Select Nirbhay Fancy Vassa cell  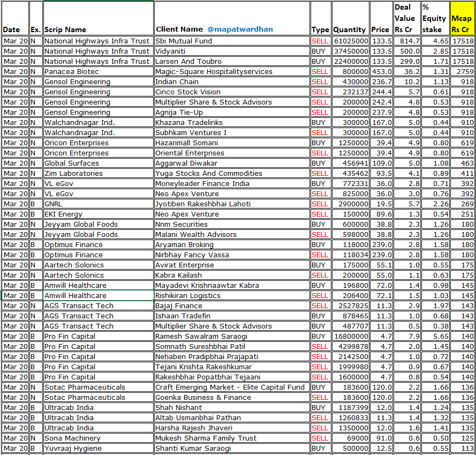pos(232,255)
